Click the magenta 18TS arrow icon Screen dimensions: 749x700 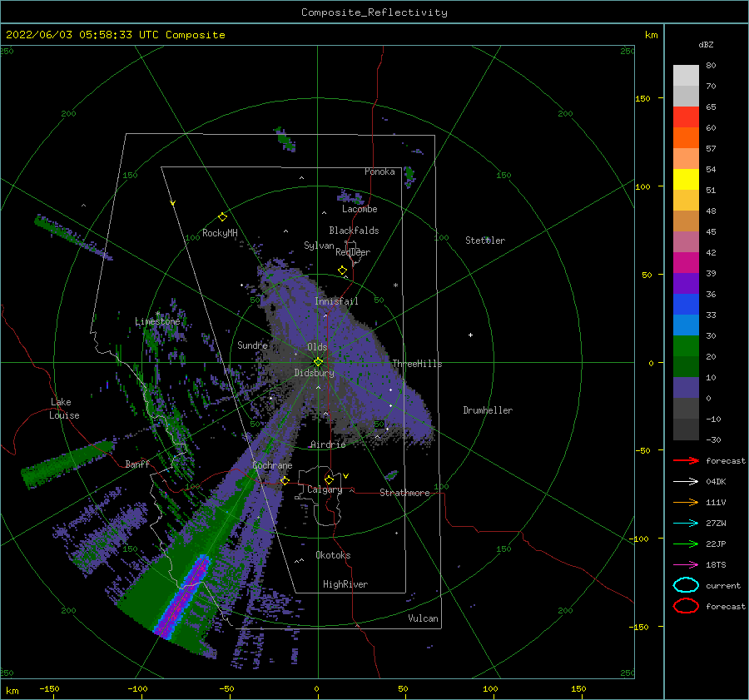[x=686, y=565]
